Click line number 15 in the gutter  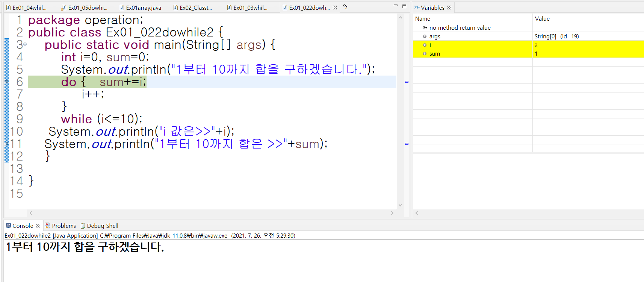[x=17, y=193]
